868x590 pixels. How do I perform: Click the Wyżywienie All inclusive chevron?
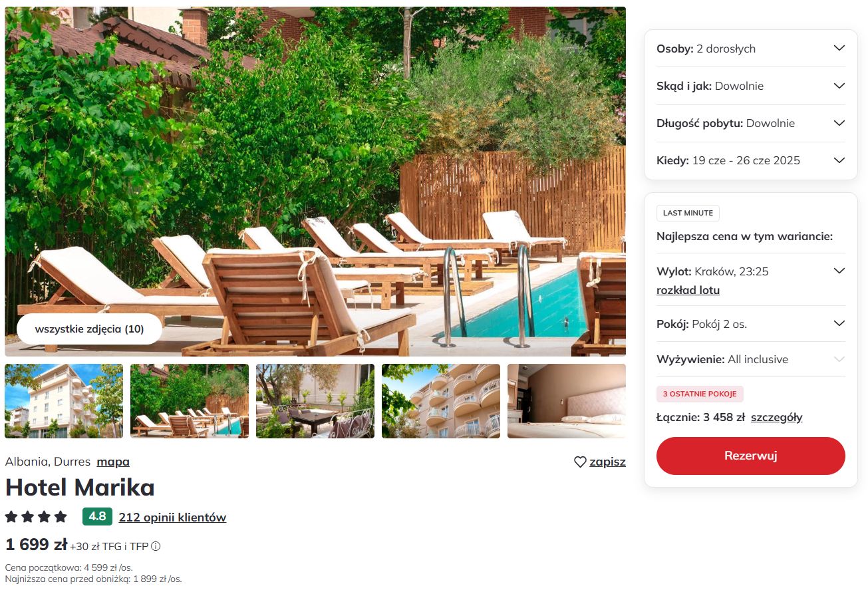coord(839,359)
